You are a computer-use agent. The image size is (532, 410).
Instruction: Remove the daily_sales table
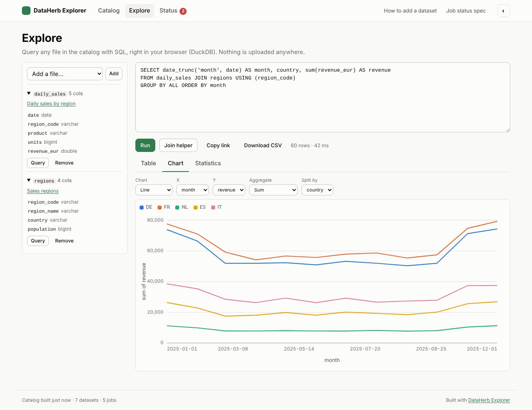tap(65, 163)
